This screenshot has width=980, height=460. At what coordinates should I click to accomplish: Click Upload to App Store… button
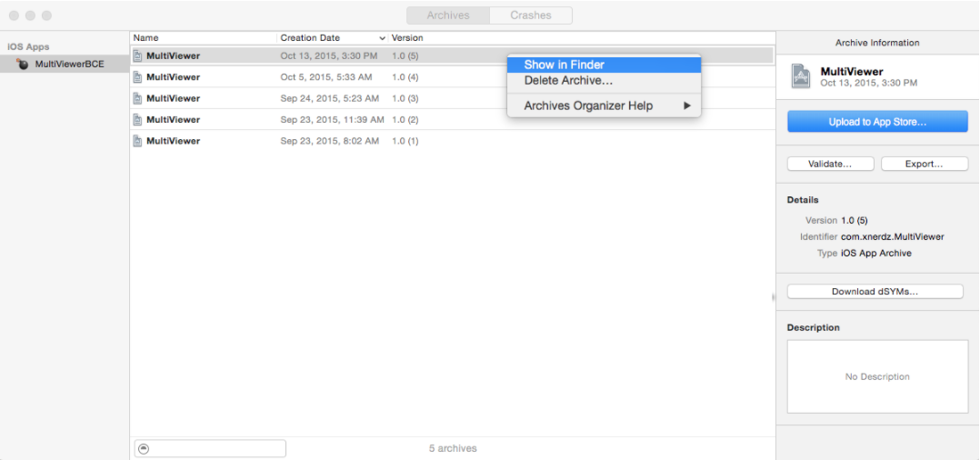(x=877, y=122)
